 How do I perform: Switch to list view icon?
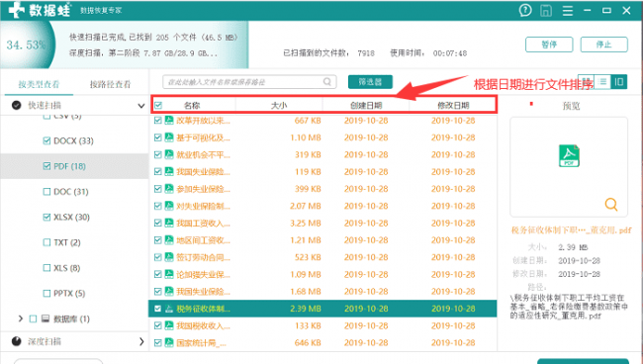pos(602,82)
